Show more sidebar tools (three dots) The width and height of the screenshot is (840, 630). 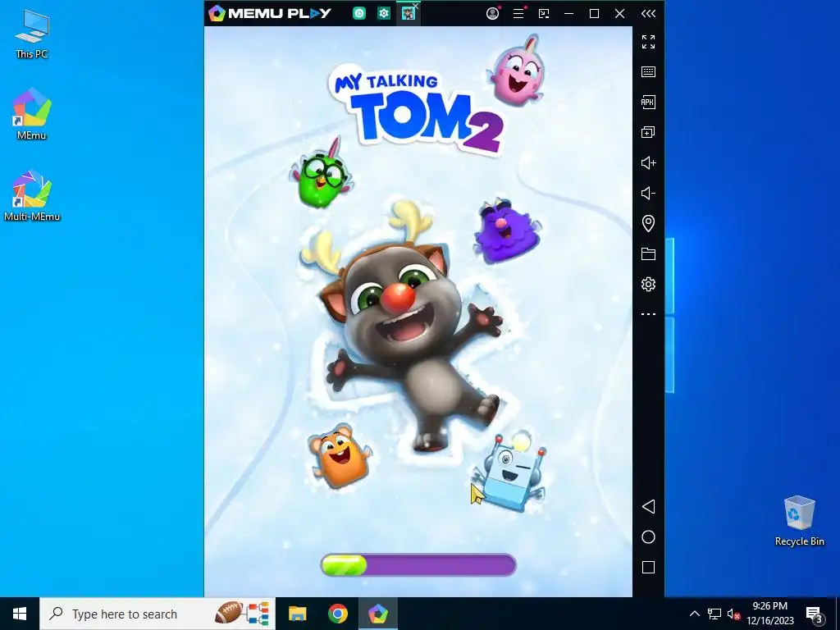click(x=648, y=314)
